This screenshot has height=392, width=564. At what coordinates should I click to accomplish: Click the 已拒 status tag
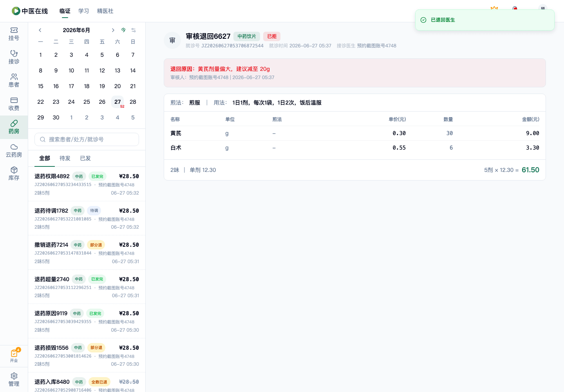272,36
